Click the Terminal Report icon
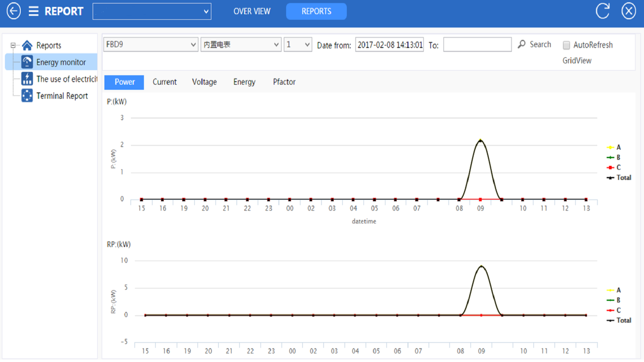This screenshot has width=644, height=362. click(x=27, y=96)
